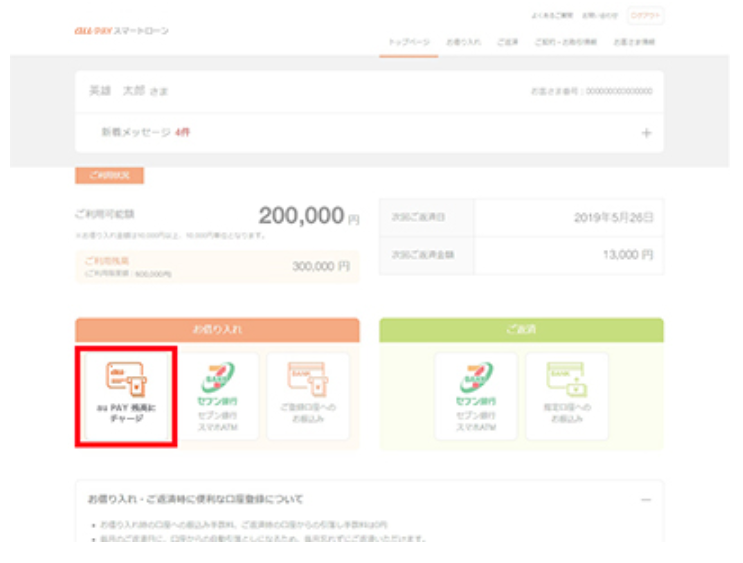The width and height of the screenshot is (743, 563).
Task: Choose Seven Bank ATM under repayment section
Action: tap(476, 396)
